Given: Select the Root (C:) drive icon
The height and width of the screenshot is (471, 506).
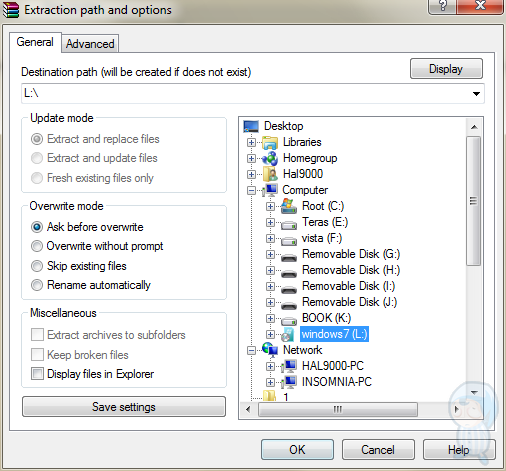Looking at the screenshot, I should [x=289, y=206].
